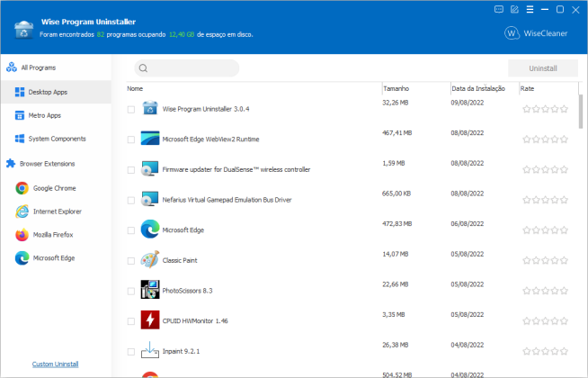Select the Nefarius Virtual Gamepad Emulation Bus Driver row
Screen dimensions: 588x378
point(352,200)
